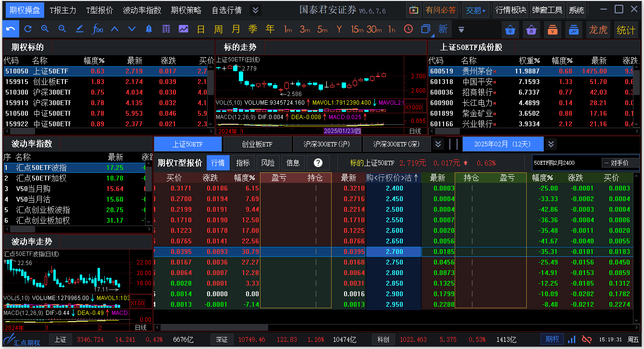
Task: Switch chart to weekly 周 period
Action: [x=218, y=29]
